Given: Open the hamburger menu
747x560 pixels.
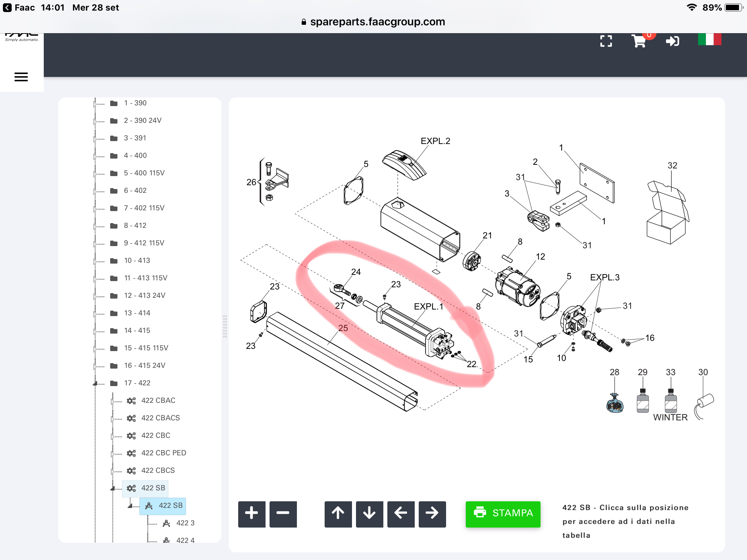Looking at the screenshot, I should [x=21, y=77].
